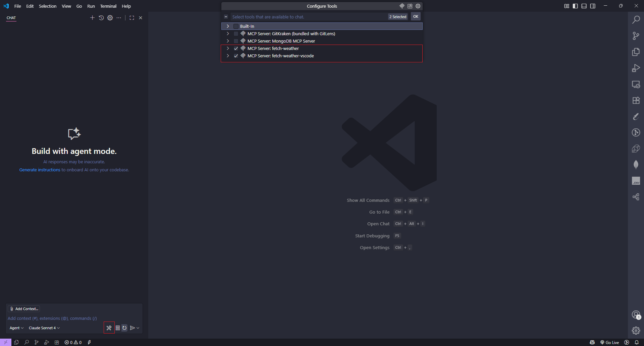
Task: Maximize the chat panel
Action: (132, 18)
